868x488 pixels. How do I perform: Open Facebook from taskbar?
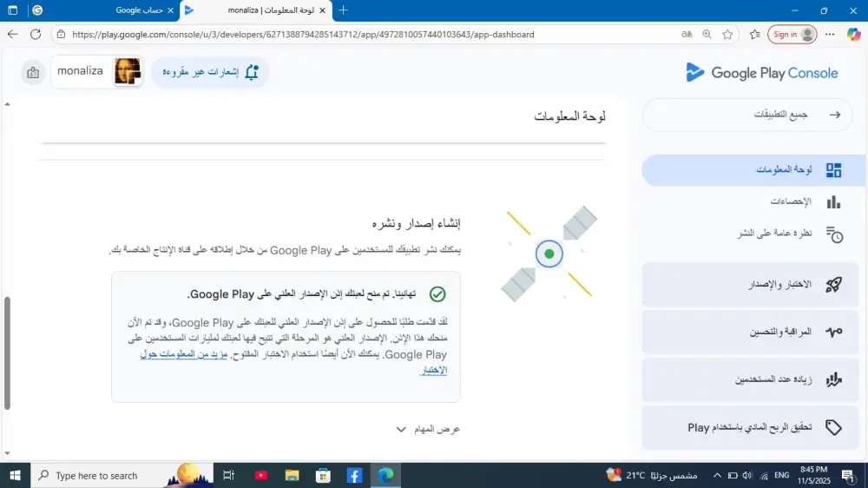point(354,475)
